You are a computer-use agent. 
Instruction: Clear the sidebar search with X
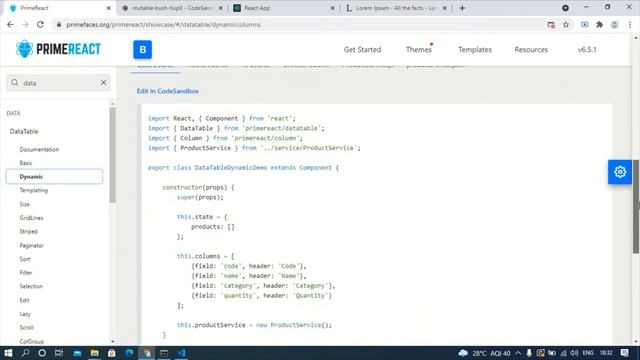pyautogui.click(x=104, y=83)
